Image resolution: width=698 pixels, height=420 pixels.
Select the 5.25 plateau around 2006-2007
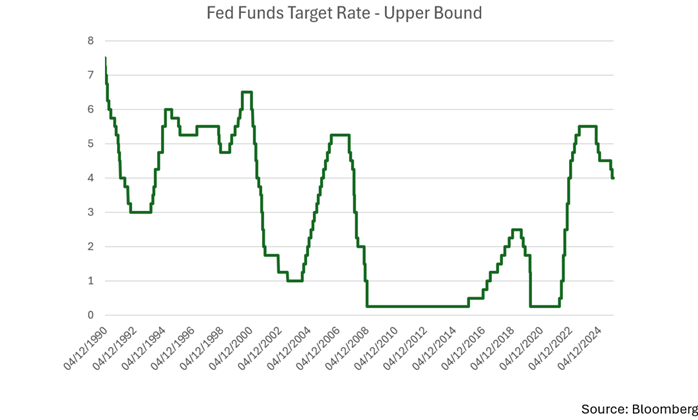[339, 135]
